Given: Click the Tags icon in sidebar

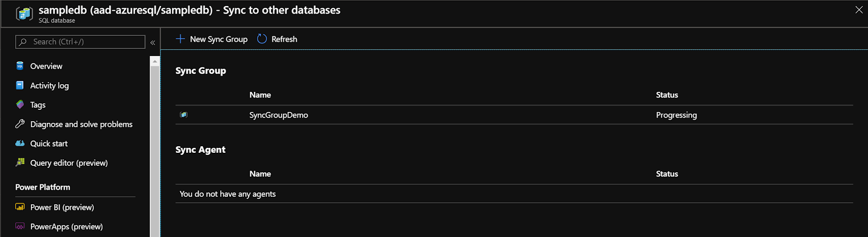Looking at the screenshot, I should coord(20,104).
